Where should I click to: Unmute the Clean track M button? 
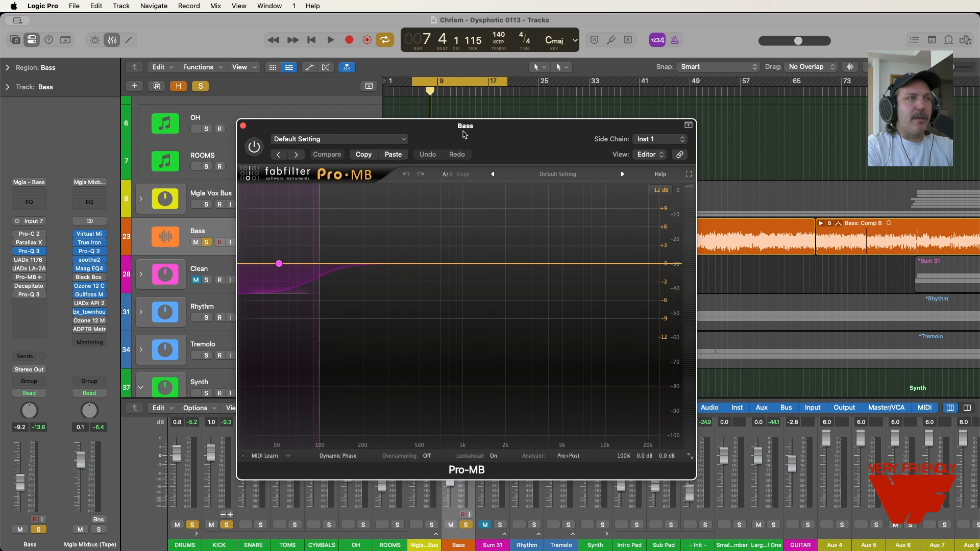click(x=195, y=280)
